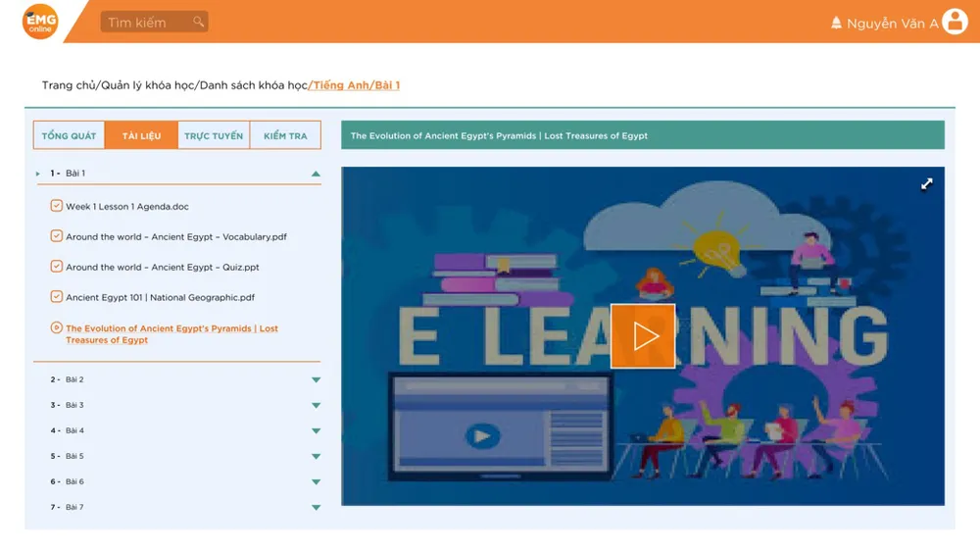Select the 2 - Bài 2 row label

pyautogui.click(x=67, y=379)
